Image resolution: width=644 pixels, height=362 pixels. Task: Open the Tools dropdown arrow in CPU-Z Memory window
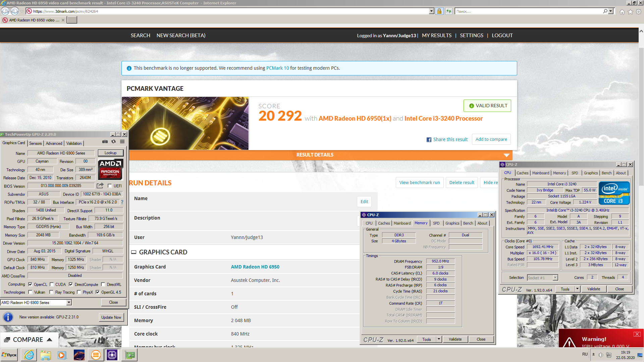tap(439, 339)
